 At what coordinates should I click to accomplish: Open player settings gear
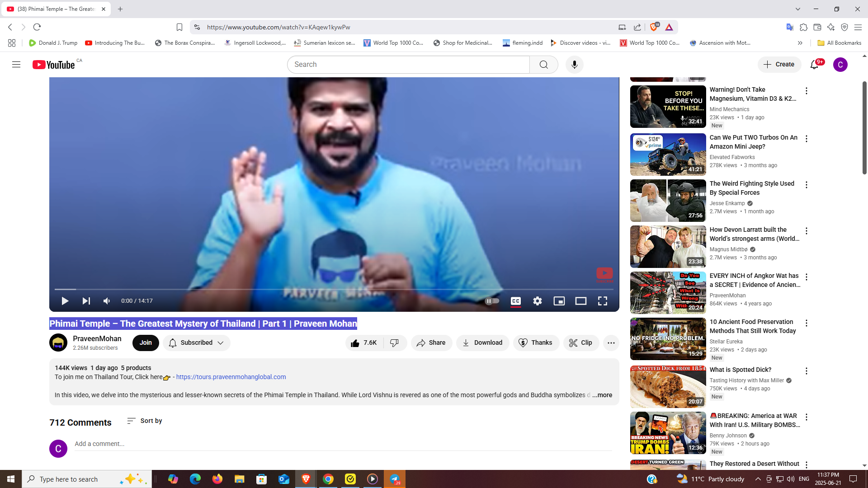click(537, 301)
